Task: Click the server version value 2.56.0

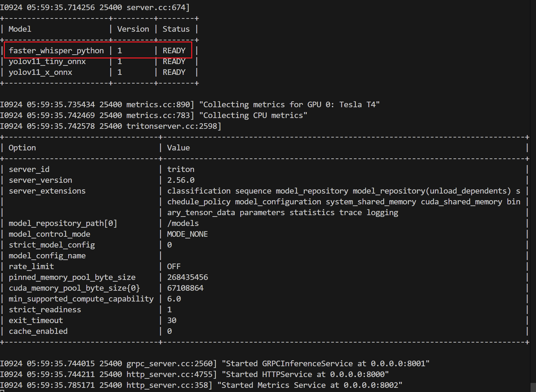Action: (x=181, y=180)
